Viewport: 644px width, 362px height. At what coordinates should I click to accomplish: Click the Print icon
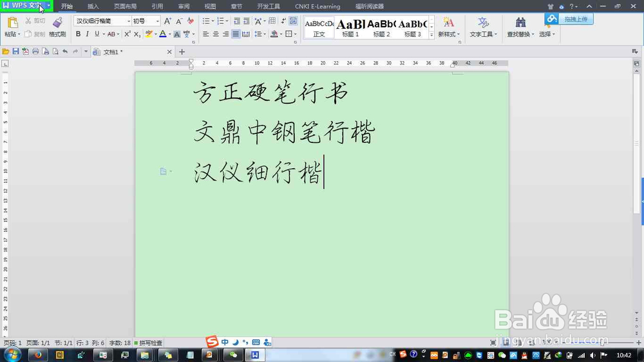coord(35,52)
